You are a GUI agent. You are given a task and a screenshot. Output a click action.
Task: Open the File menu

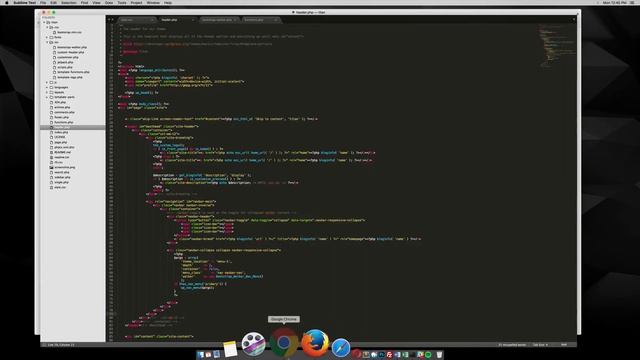43,2
